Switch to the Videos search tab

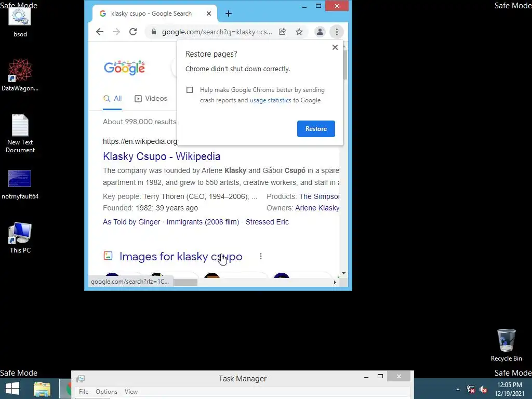pyautogui.click(x=151, y=98)
